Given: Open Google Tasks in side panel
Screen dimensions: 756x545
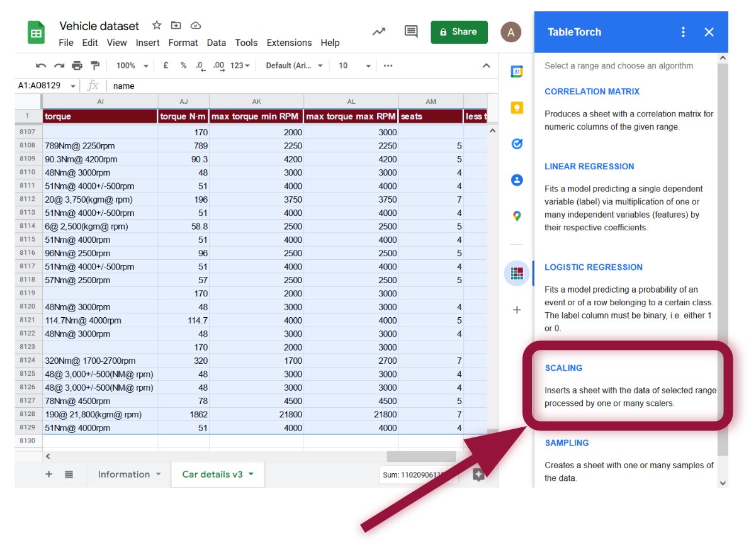Looking at the screenshot, I should click(517, 143).
